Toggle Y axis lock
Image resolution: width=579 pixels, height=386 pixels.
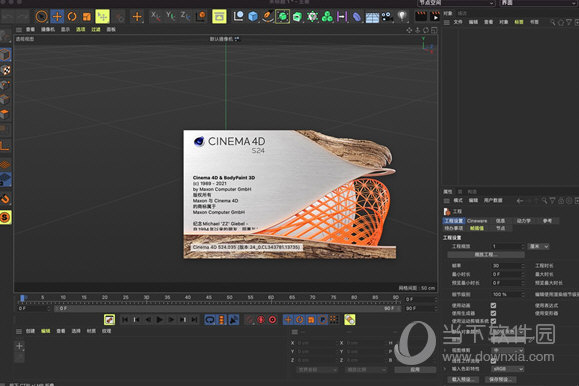tap(171, 16)
